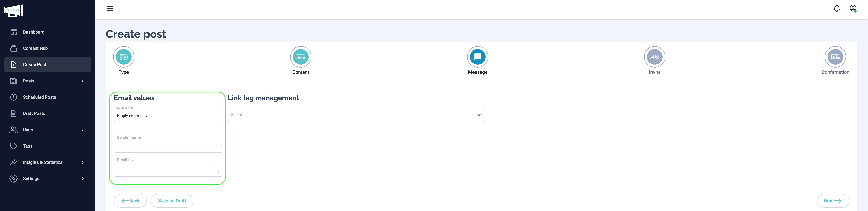The height and width of the screenshot is (211, 868).
Task: Go to the Content step icon
Action: pos(301,57)
